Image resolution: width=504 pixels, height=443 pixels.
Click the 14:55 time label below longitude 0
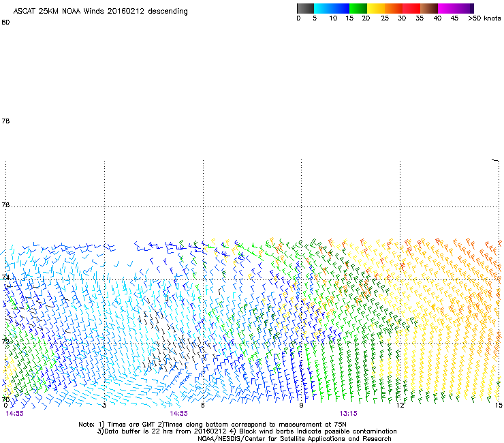[15, 414]
